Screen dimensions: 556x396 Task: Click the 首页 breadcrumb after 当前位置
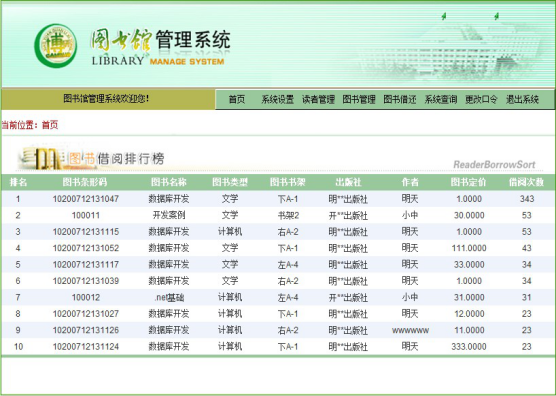click(x=50, y=125)
